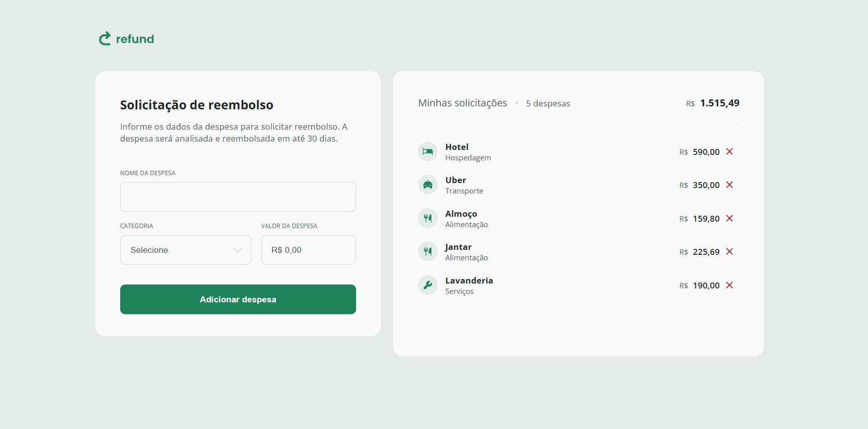Remove the Almoço expense entry

pos(730,218)
